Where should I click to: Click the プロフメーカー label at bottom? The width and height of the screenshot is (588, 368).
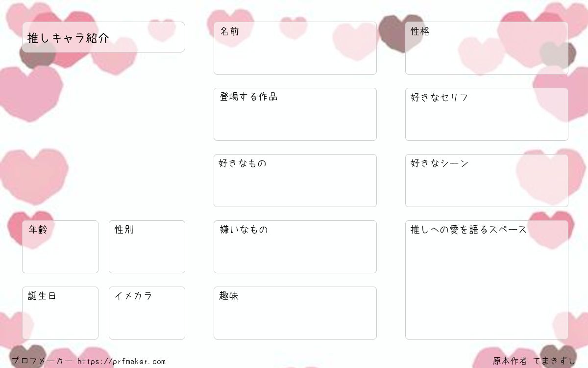tap(42, 362)
